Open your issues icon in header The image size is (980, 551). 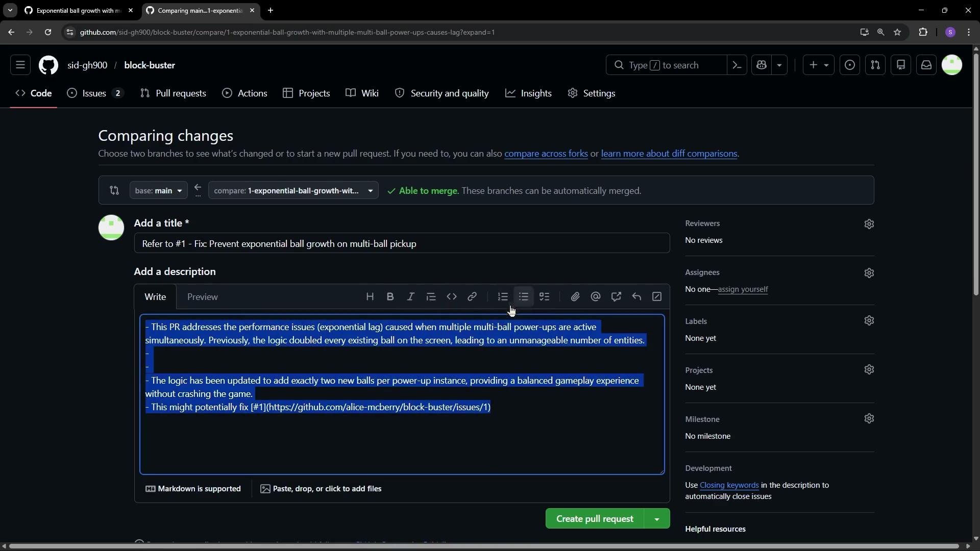[850, 65]
